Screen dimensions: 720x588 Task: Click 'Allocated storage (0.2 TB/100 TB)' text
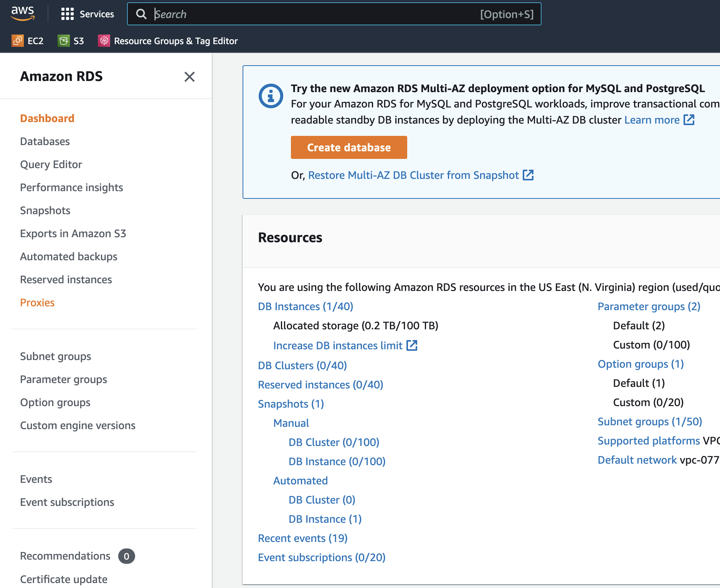[x=356, y=325]
